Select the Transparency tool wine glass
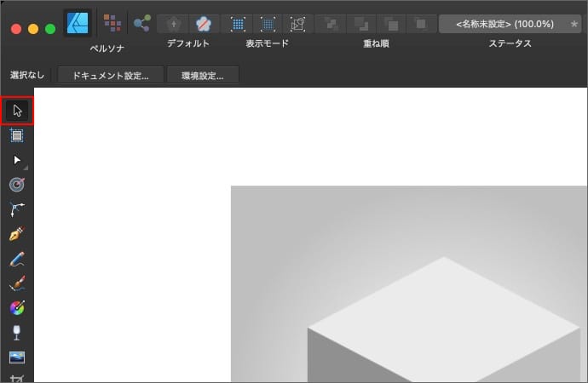 17,333
